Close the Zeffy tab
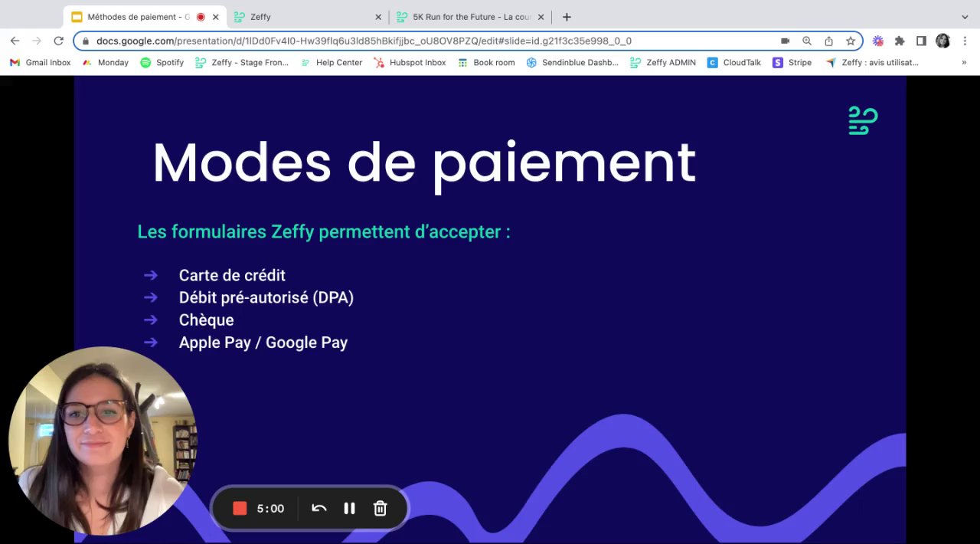Viewport: 980px width, 544px height. coord(378,17)
